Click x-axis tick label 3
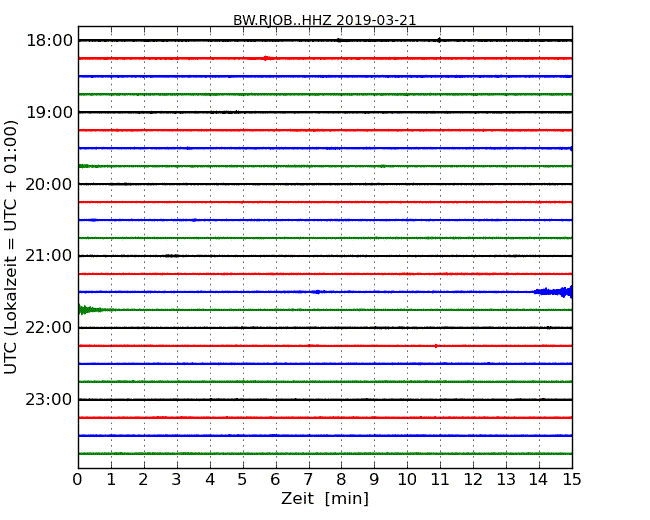Image resolution: width=650 pixels, height=520 pixels. point(177,480)
